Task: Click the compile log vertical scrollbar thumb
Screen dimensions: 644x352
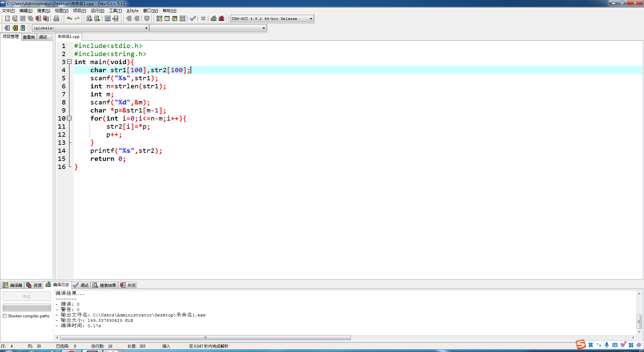Action: 639,322
